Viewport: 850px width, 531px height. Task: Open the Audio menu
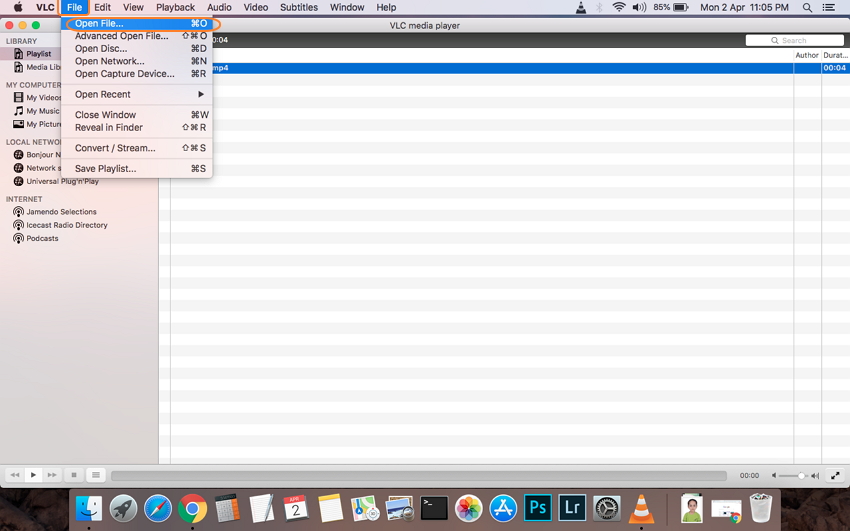pyautogui.click(x=219, y=8)
